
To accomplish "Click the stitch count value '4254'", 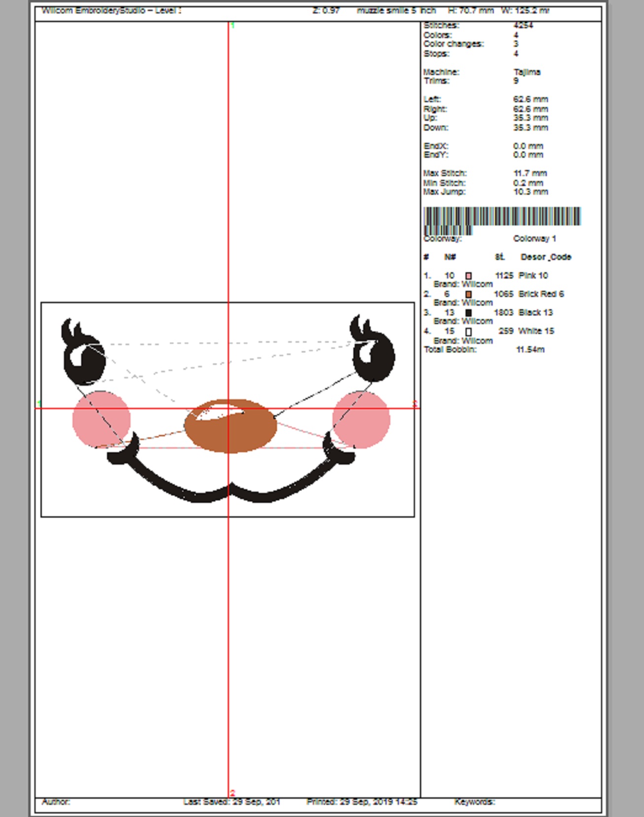I will click(523, 25).
